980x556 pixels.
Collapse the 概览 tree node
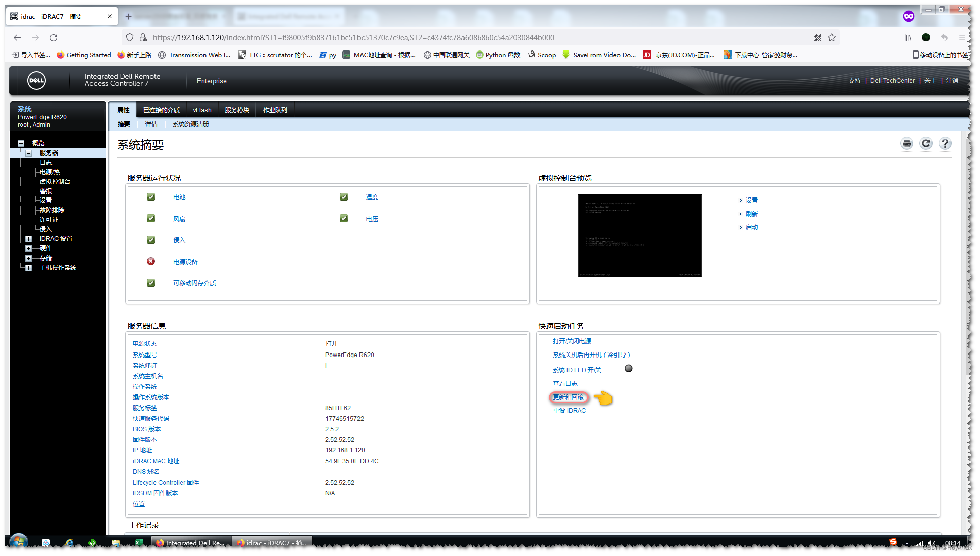click(21, 143)
